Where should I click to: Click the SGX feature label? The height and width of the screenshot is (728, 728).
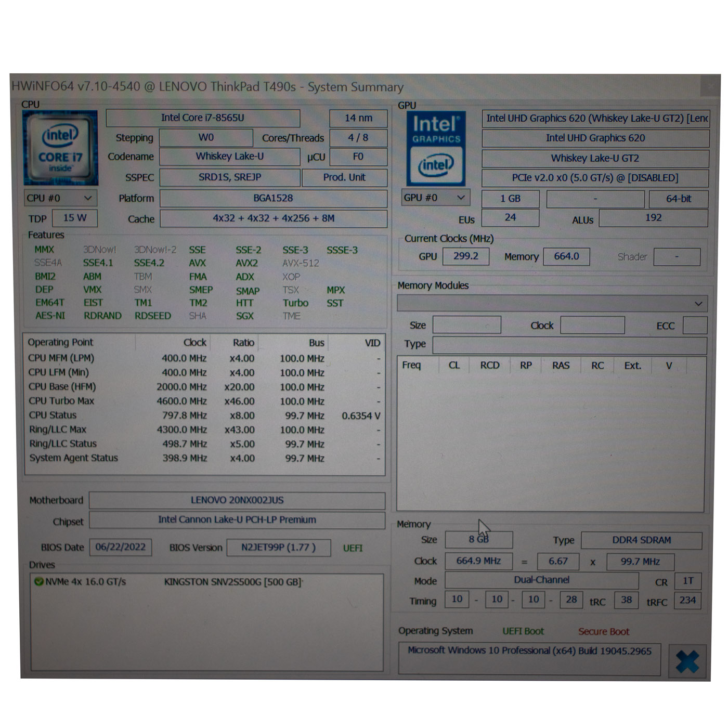244,316
